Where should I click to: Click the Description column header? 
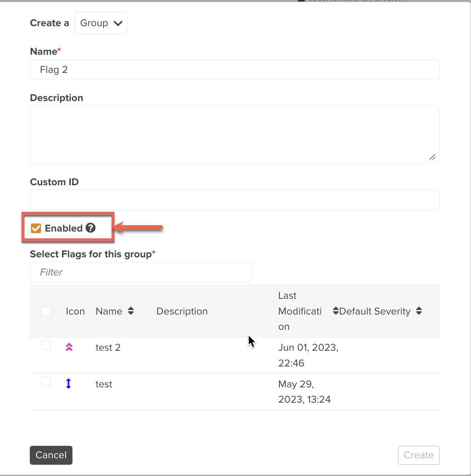click(x=182, y=311)
